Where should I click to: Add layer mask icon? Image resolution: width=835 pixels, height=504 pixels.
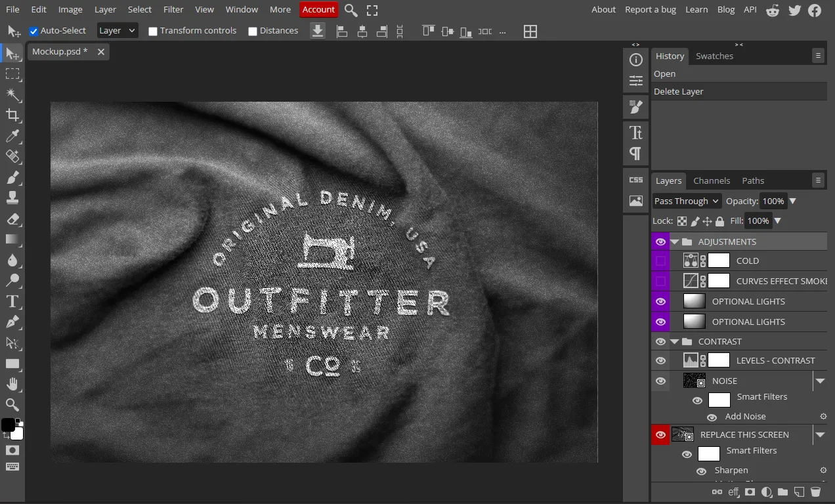coord(750,492)
